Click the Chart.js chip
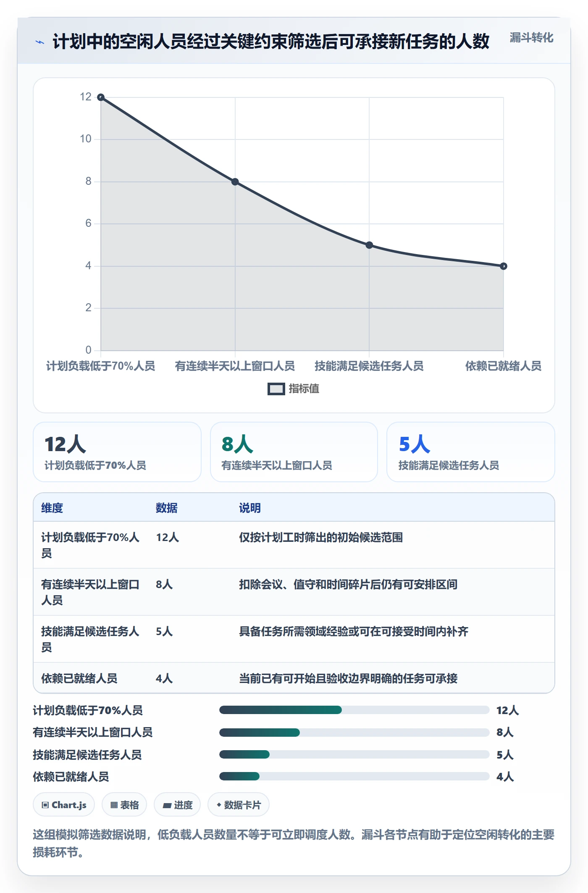Viewport: 588px width, 893px height. (x=64, y=805)
